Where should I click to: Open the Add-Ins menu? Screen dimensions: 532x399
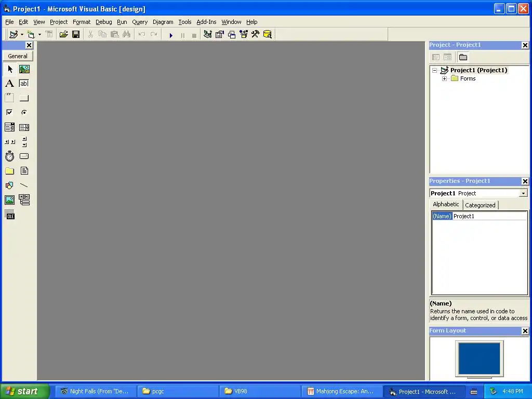point(206,22)
